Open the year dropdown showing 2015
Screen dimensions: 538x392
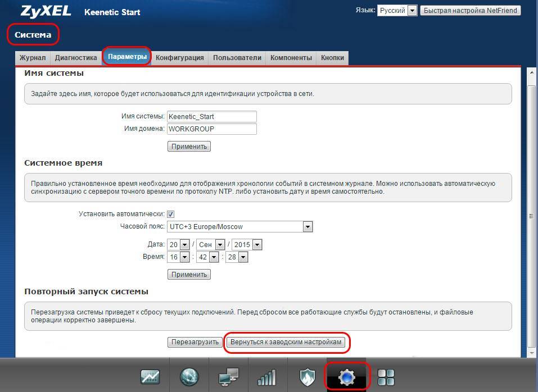click(257, 245)
